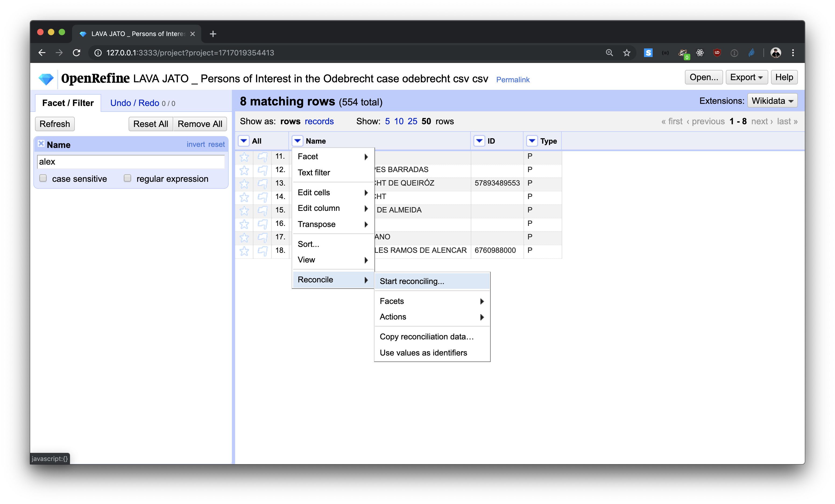Star row 14
Viewport: 835px width, 504px height.
coord(244,197)
